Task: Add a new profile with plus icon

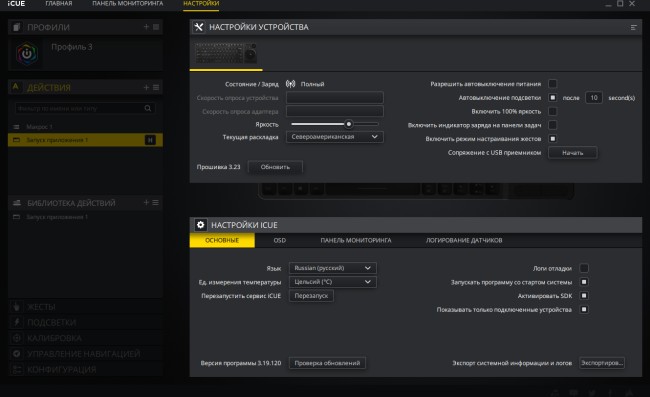Action: click(x=146, y=27)
